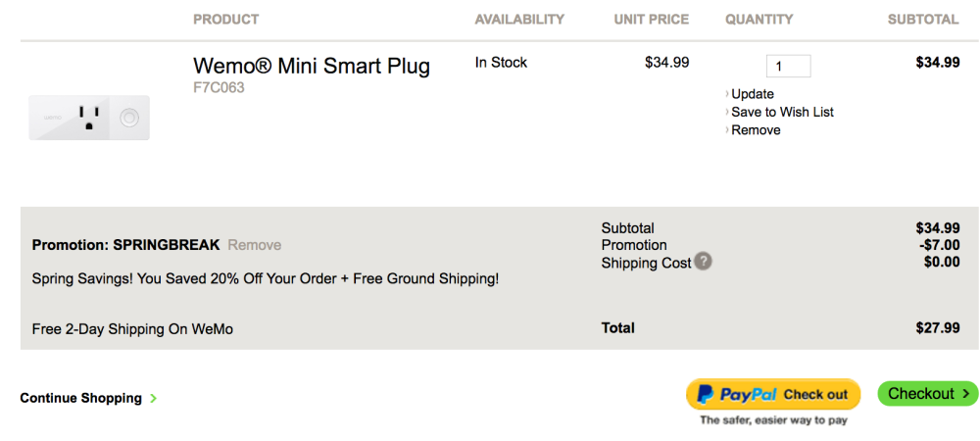
Task: Open the Wemo Mini Smart Plug product thumbnail
Action: tap(89, 118)
